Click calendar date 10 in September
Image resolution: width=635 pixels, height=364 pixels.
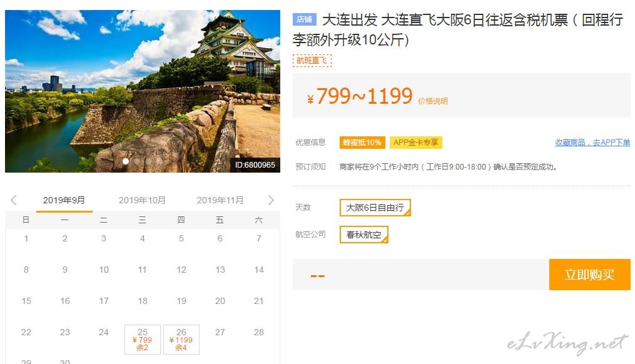tap(104, 270)
